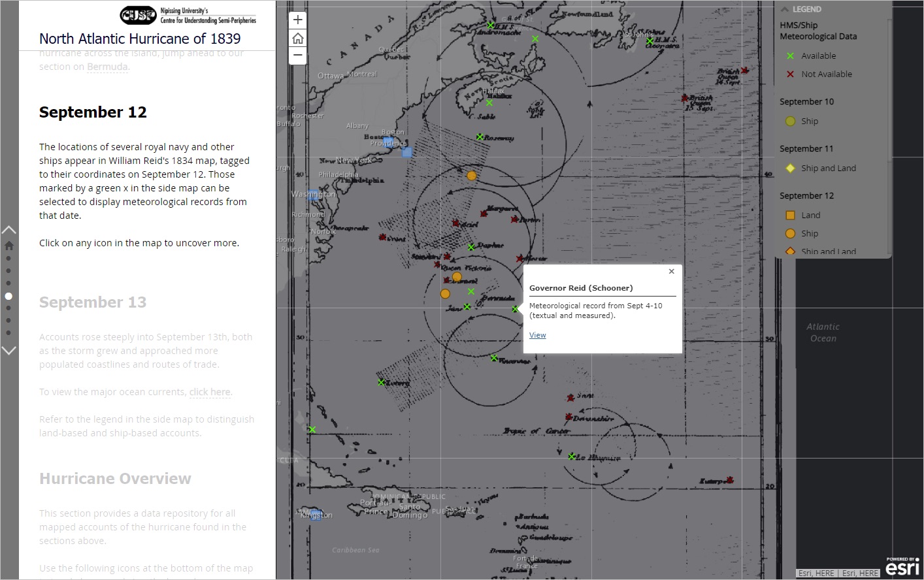Open the ocean currents 'click here' link
Viewport: 924px width, 580px height.
click(x=210, y=392)
